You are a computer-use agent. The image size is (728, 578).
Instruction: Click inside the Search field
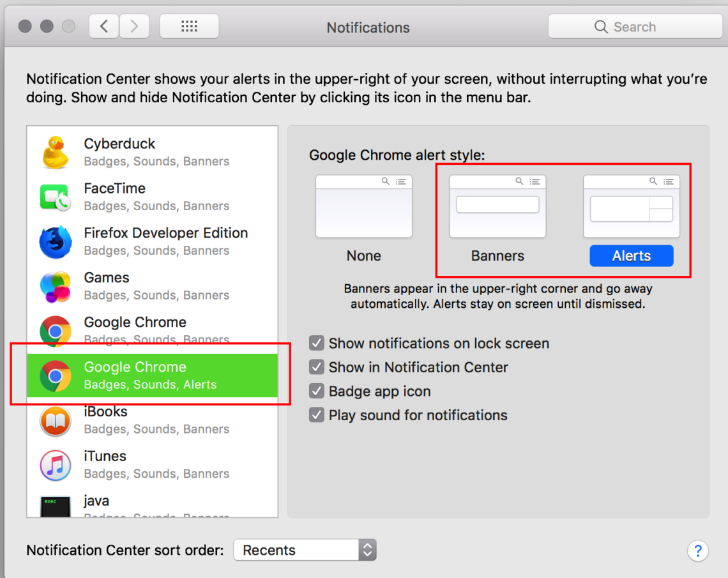(x=635, y=26)
